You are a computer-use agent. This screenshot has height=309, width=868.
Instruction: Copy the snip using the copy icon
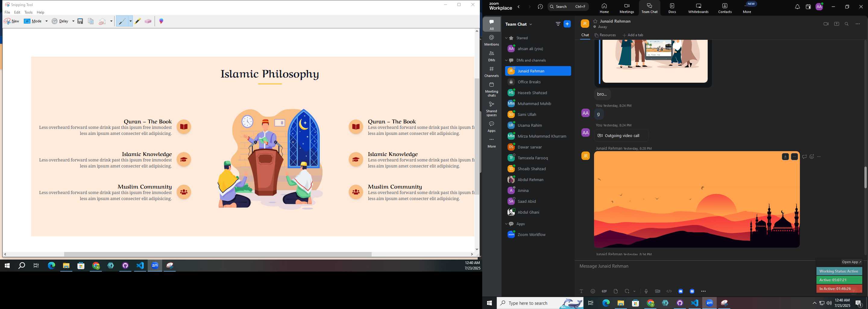pos(91,21)
